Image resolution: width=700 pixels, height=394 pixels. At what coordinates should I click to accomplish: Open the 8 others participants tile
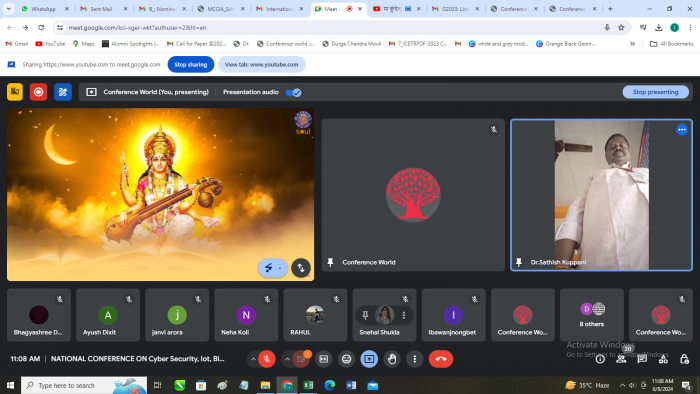[592, 315]
